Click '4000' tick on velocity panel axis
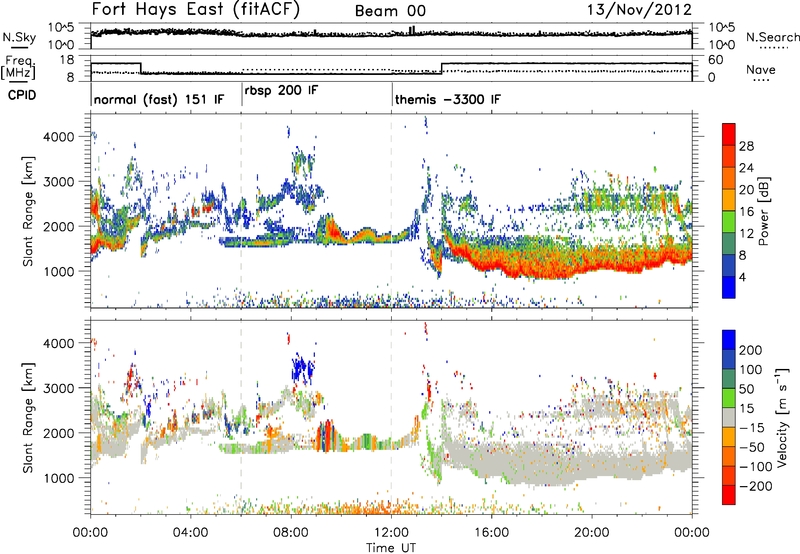This screenshot has height=554, width=800. [x=58, y=343]
